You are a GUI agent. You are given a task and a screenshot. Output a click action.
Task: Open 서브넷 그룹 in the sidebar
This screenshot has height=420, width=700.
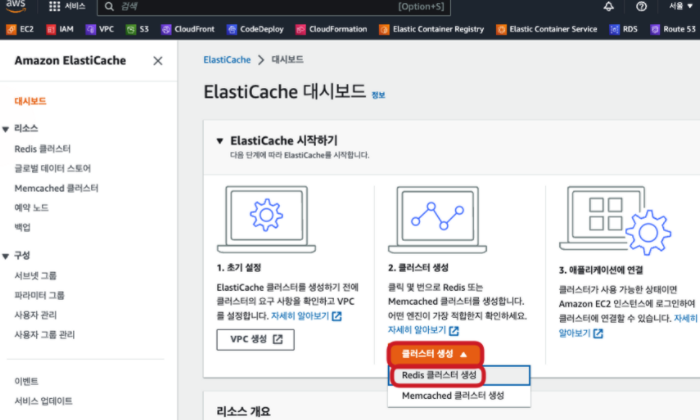35,276
